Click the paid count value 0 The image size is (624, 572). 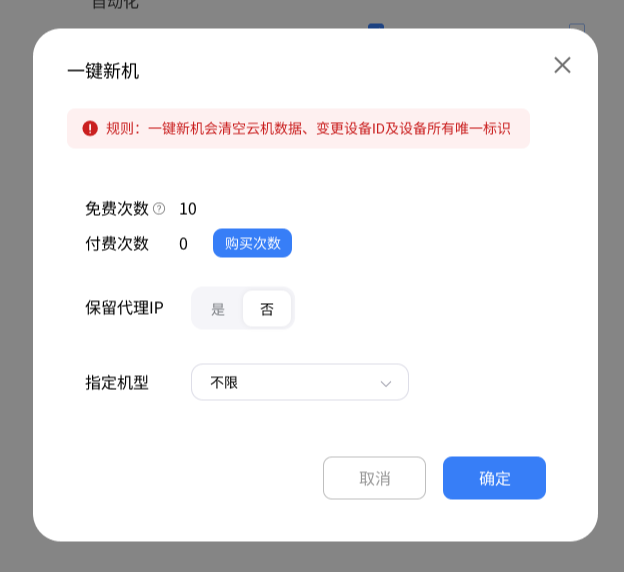coord(183,244)
